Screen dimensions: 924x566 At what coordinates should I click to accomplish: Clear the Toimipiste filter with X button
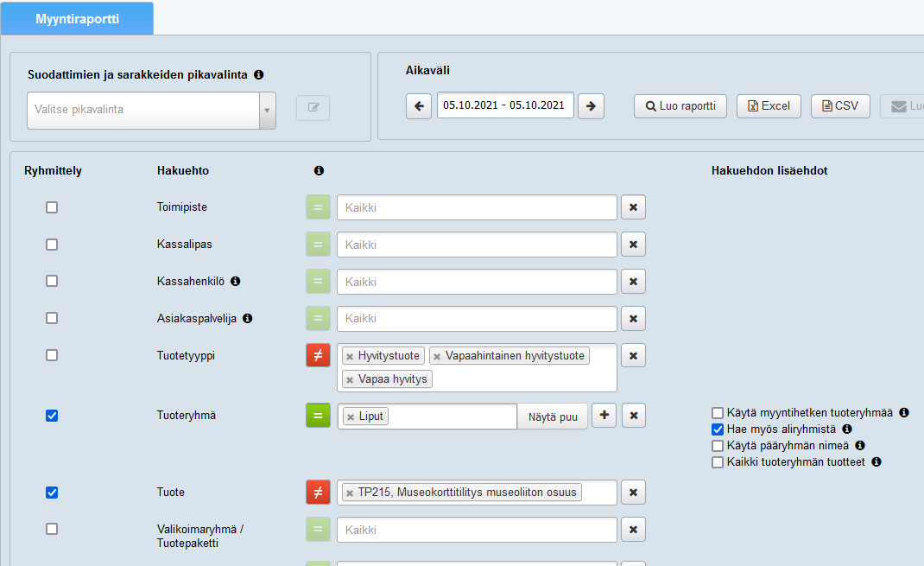(633, 208)
